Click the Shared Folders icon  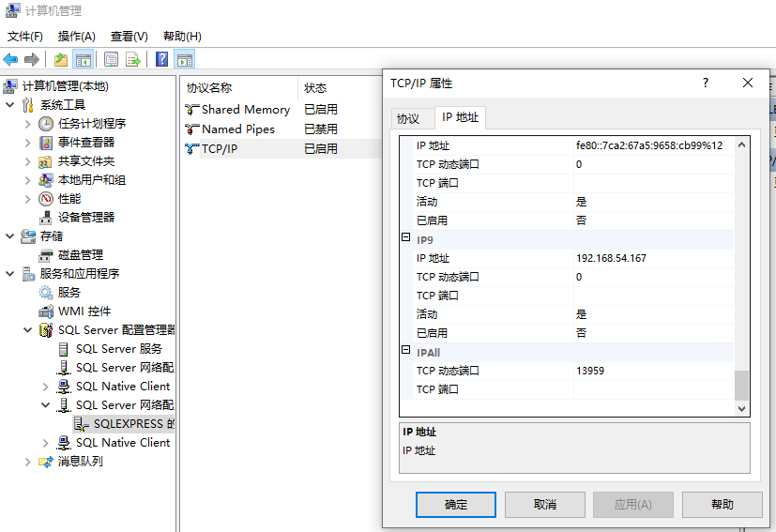46,161
